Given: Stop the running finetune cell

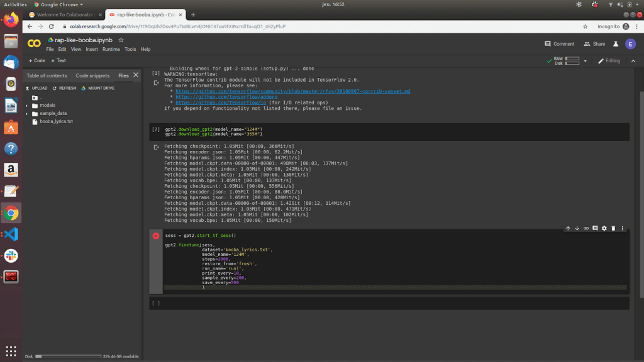Looking at the screenshot, I should (x=156, y=236).
